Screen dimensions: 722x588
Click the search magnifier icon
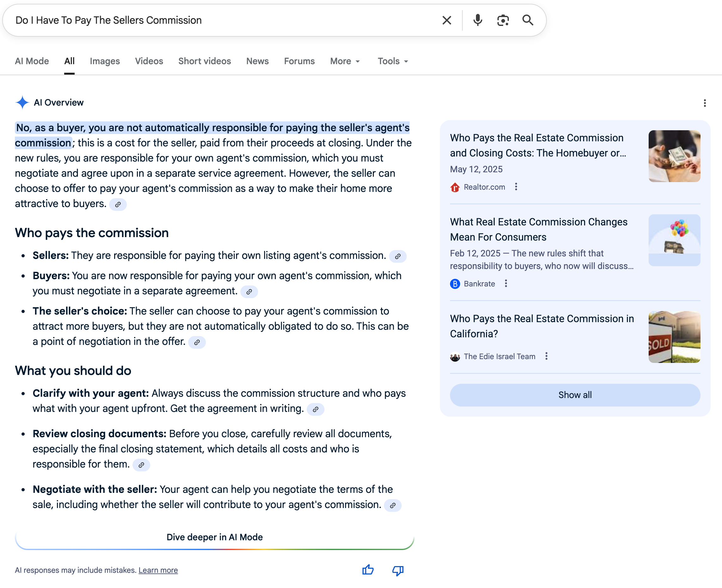click(528, 20)
